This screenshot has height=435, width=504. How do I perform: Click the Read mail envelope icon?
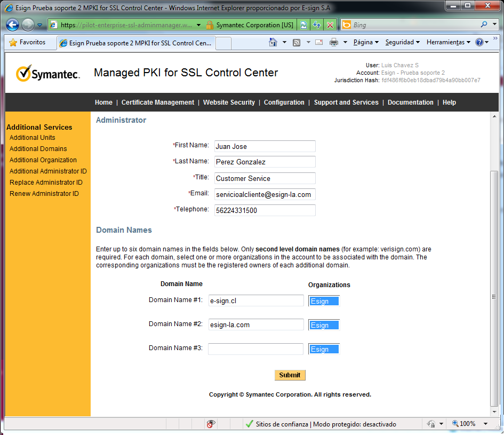(x=319, y=42)
